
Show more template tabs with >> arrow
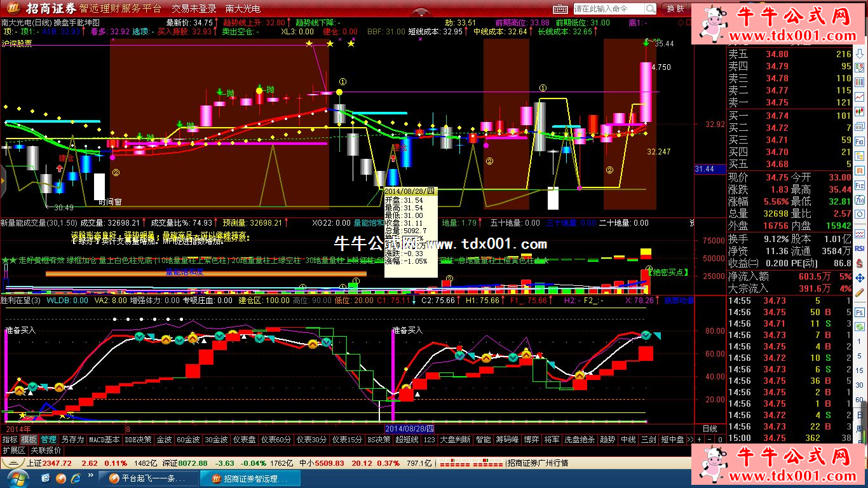click(690, 439)
